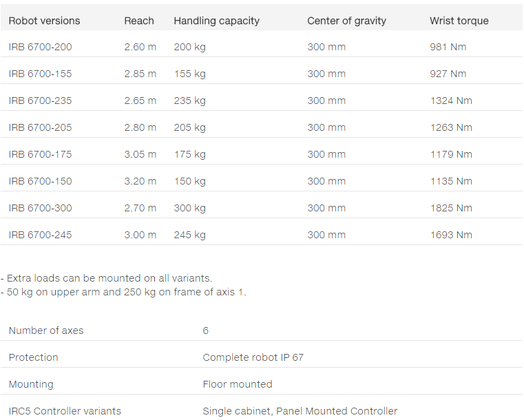524x420 pixels.
Task: Select the Reach column header
Action: pyautogui.click(x=139, y=21)
